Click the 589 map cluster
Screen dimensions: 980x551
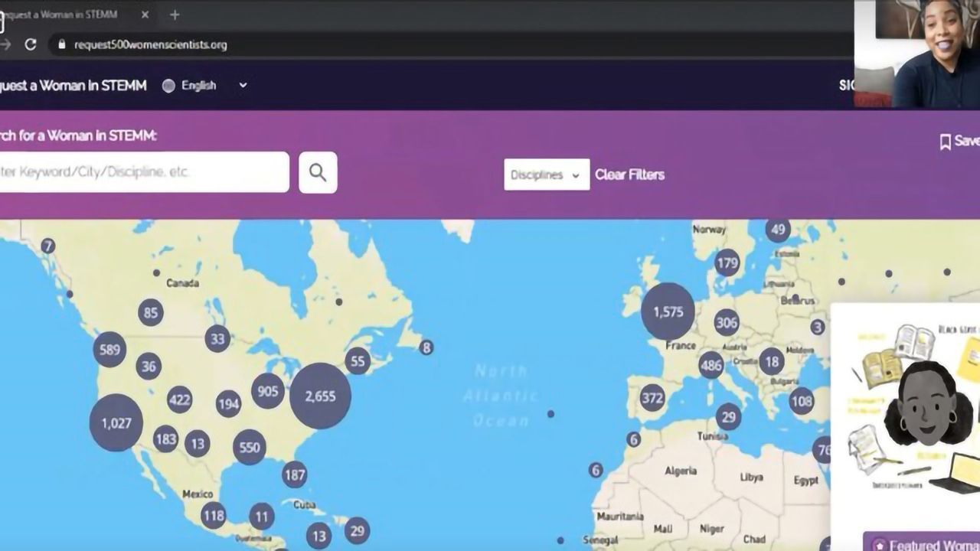pyautogui.click(x=109, y=350)
